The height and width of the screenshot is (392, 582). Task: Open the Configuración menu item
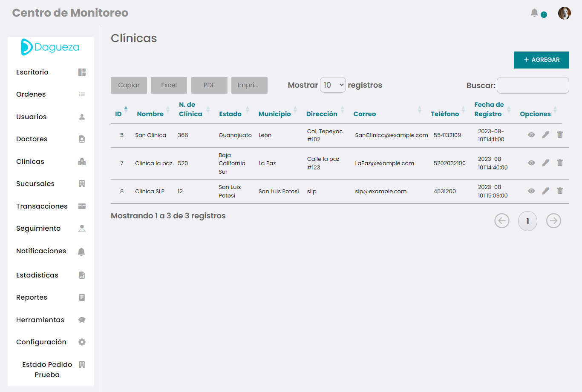[41, 342]
